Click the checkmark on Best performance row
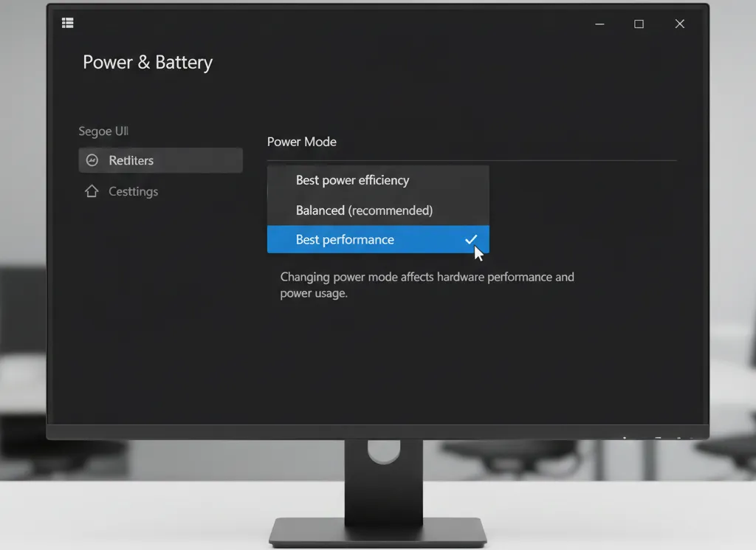 [x=471, y=239]
